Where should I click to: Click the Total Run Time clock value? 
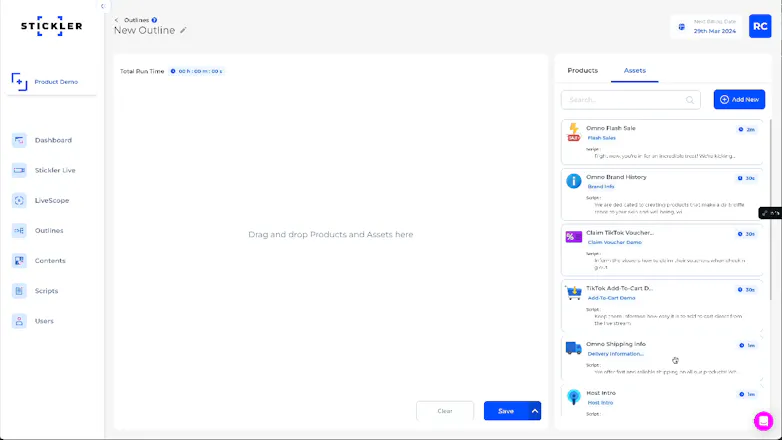pyautogui.click(x=196, y=71)
